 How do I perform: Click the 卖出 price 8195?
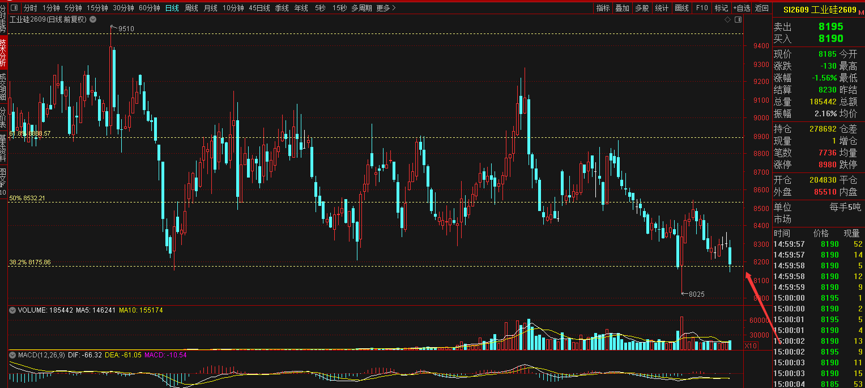click(x=831, y=26)
